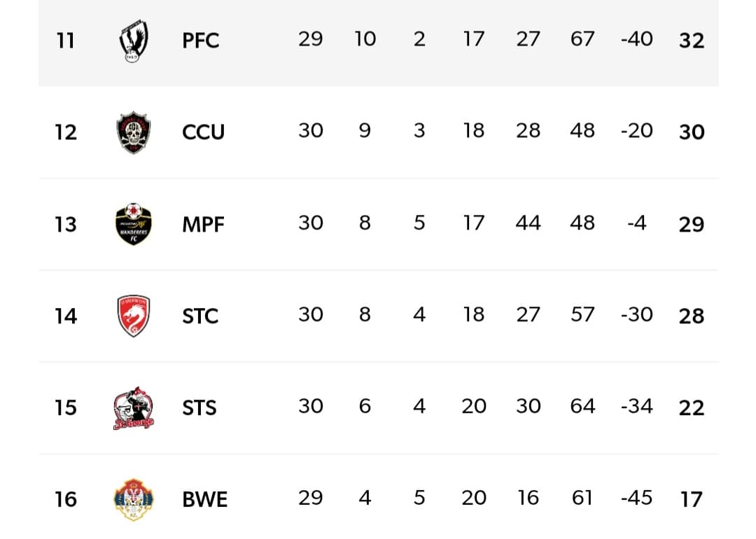This screenshot has width=756, height=539.
Task: Click the STS team logo
Action: [133, 407]
